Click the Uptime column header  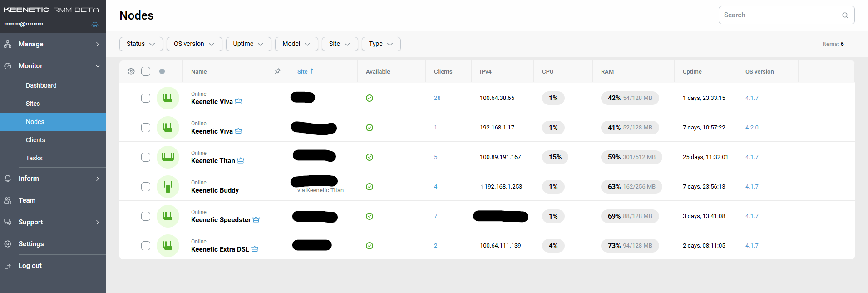[x=692, y=72]
